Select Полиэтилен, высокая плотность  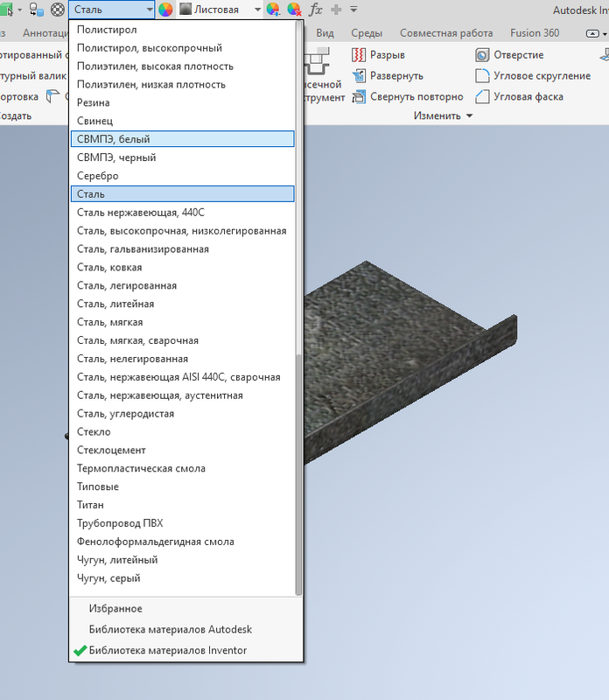(183, 66)
